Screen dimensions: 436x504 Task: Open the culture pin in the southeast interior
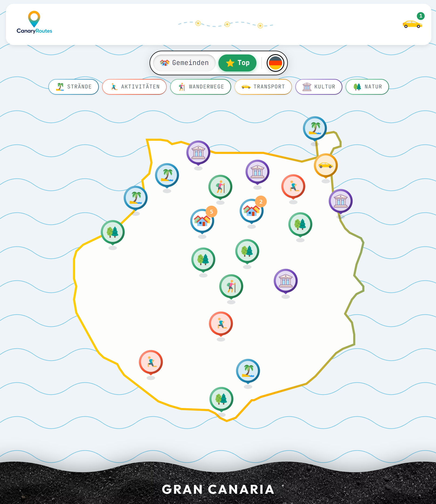point(286,281)
